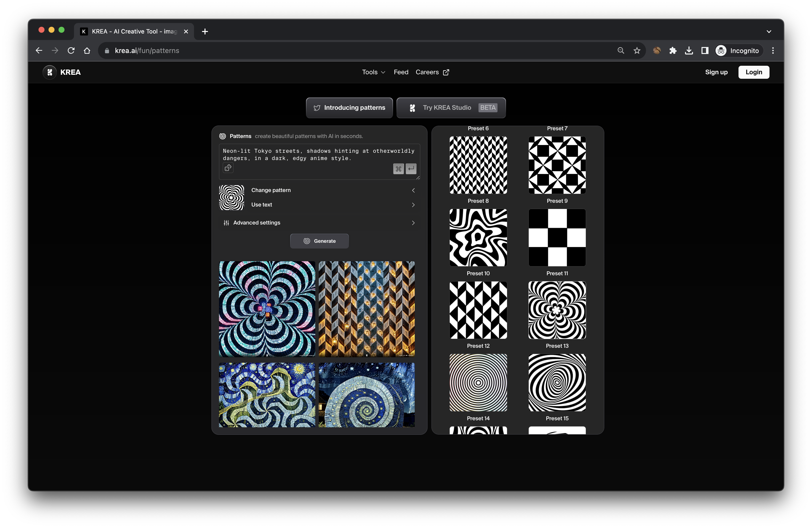Click the random prompt dice icon
Screen dimensions: 812x528
point(228,168)
